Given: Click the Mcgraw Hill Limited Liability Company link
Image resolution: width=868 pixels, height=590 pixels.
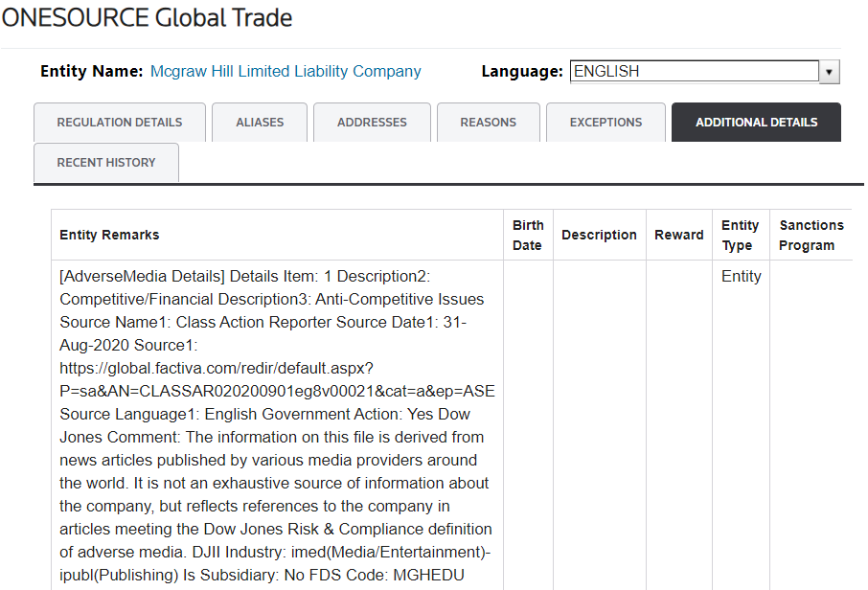Looking at the screenshot, I should coord(286,72).
